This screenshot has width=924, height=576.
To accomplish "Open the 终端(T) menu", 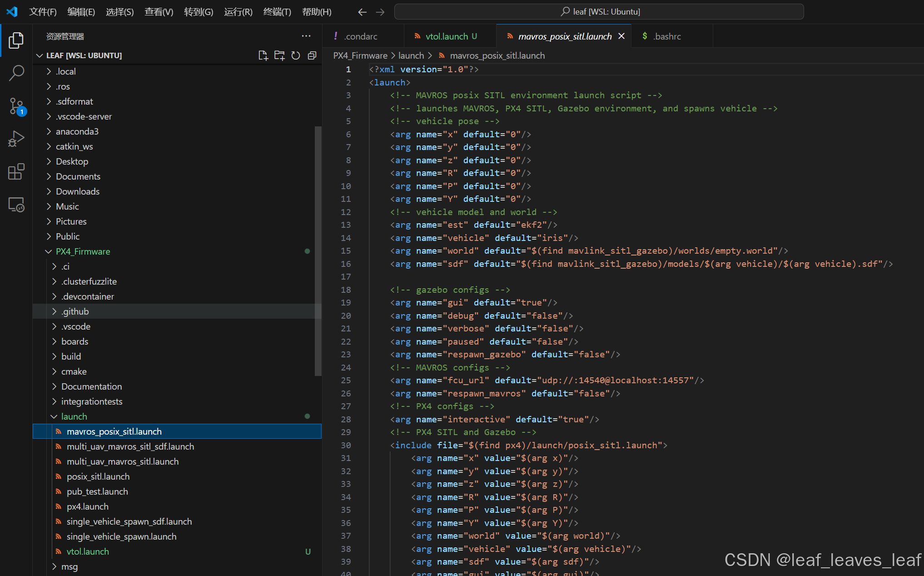I will coord(277,12).
